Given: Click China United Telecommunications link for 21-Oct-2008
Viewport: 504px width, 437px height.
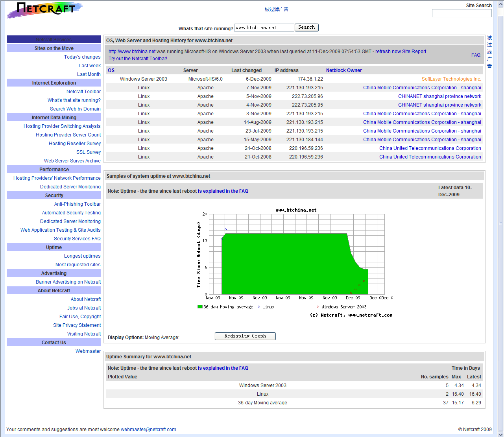Looking at the screenshot, I should click(430, 157).
